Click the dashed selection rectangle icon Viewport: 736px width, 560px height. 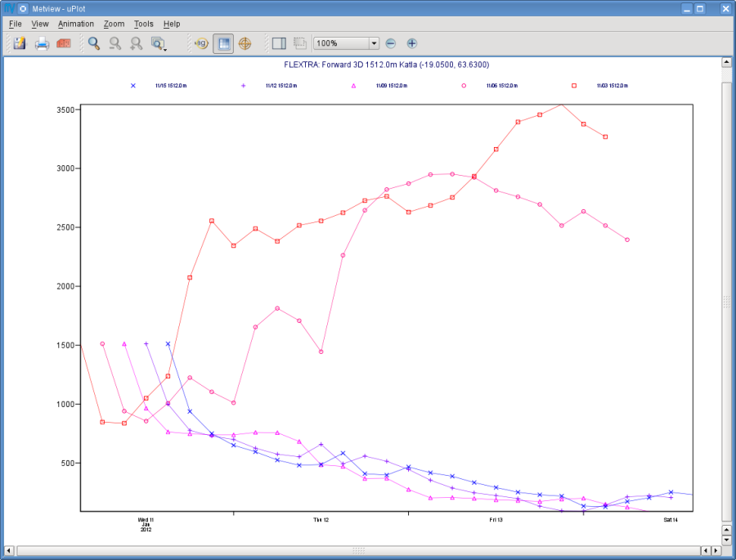[300, 43]
